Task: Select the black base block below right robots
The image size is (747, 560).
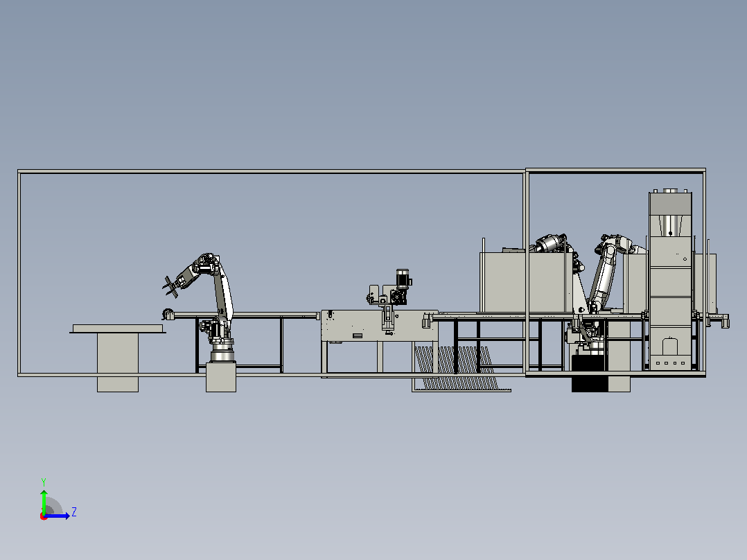Action: click(x=589, y=375)
